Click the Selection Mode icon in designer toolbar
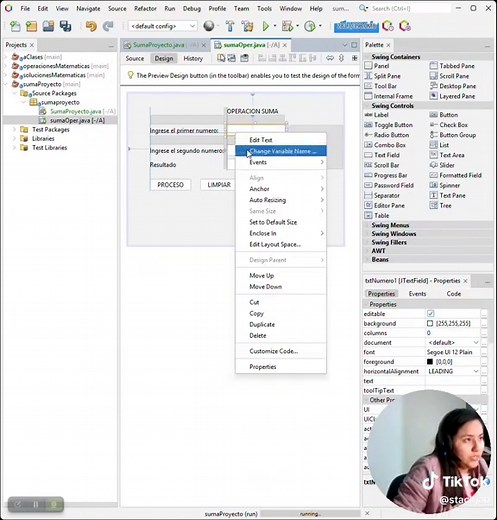This screenshot has width=497, height=520. 221,58
